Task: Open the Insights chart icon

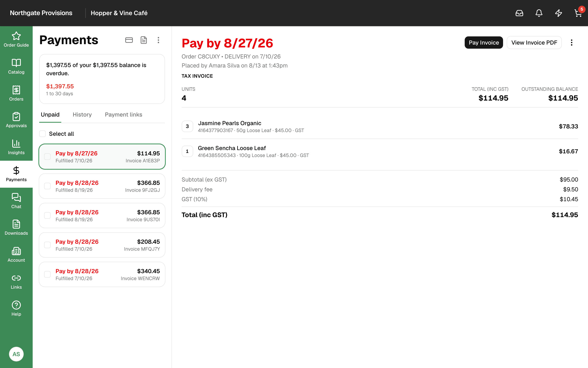Action: click(x=16, y=144)
